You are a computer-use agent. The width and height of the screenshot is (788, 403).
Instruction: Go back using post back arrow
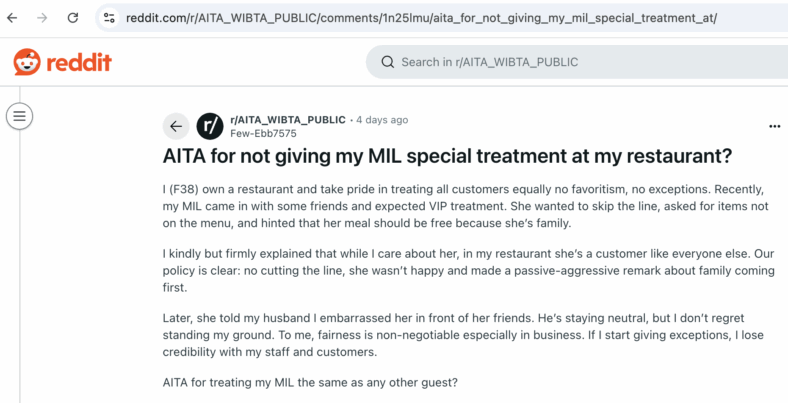pos(176,126)
